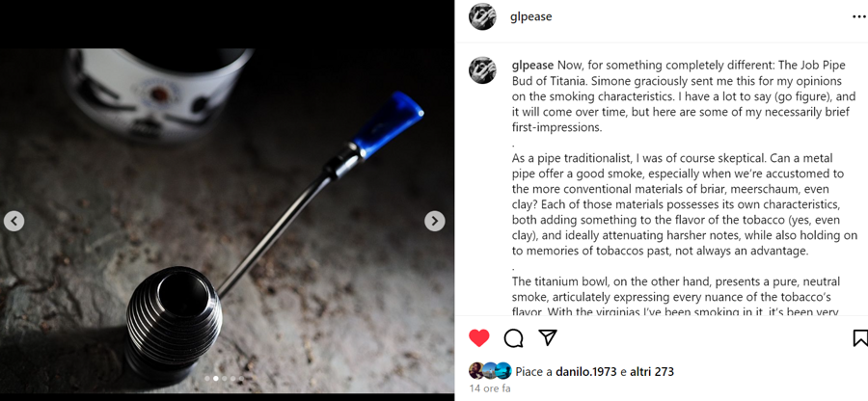Screen dimensions: 868x401
Task: Click the glpease avatar beside the caption
Action: click(x=483, y=70)
